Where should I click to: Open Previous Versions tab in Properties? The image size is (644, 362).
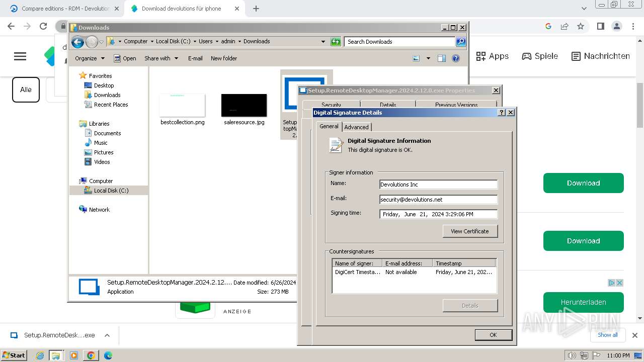[x=456, y=105]
